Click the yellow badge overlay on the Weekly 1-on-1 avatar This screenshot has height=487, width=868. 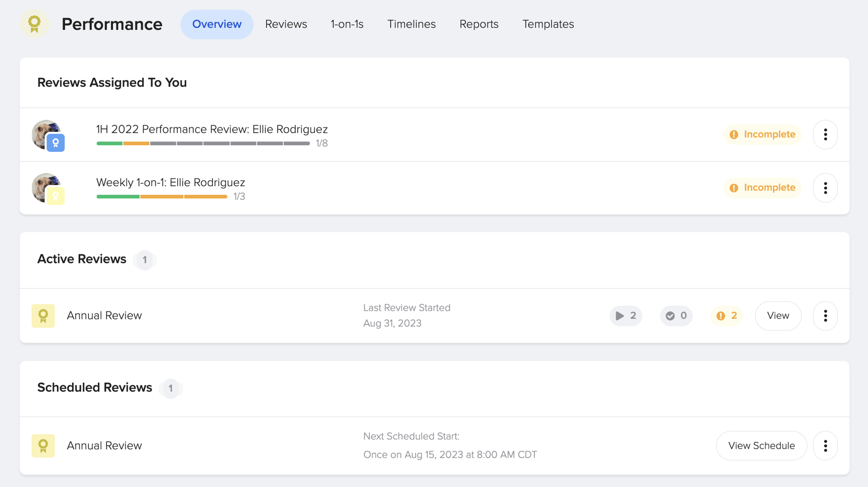(x=56, y=196)
